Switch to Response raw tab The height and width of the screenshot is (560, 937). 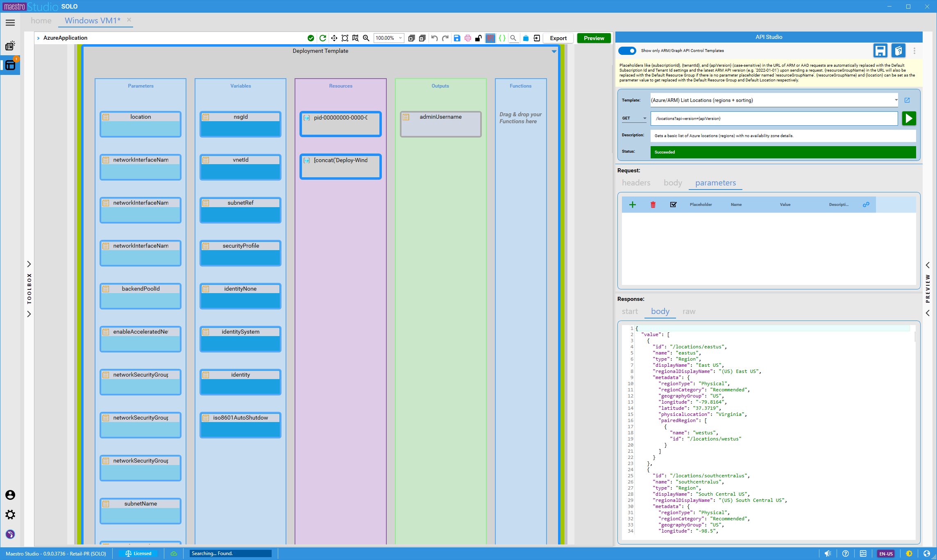(689, 312)
